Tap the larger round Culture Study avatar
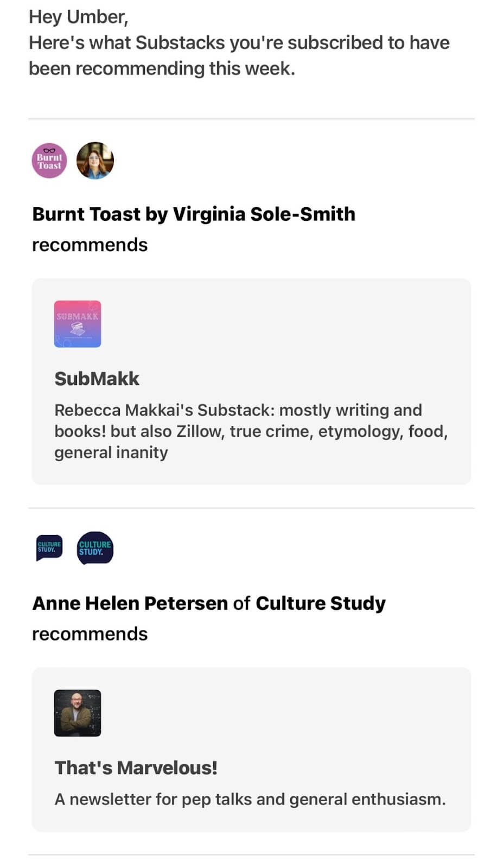Image resolution: width=503 pixels, height=868 pixels. point(95,548)
